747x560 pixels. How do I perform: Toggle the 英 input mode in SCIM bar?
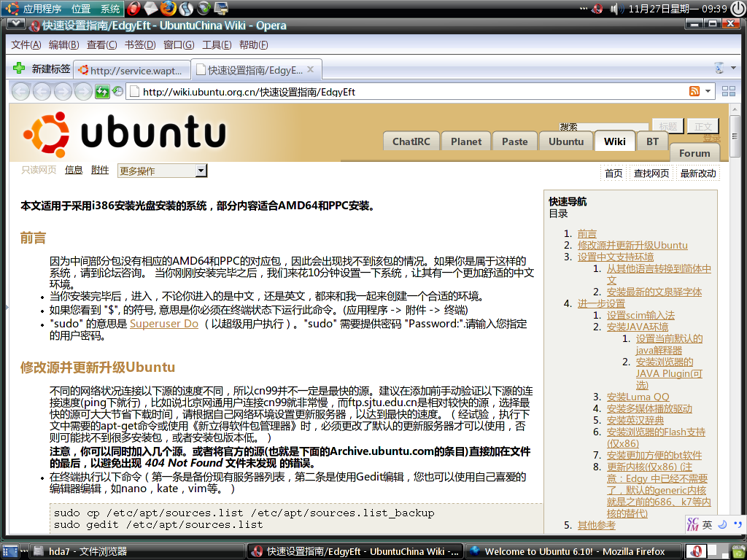708,525
